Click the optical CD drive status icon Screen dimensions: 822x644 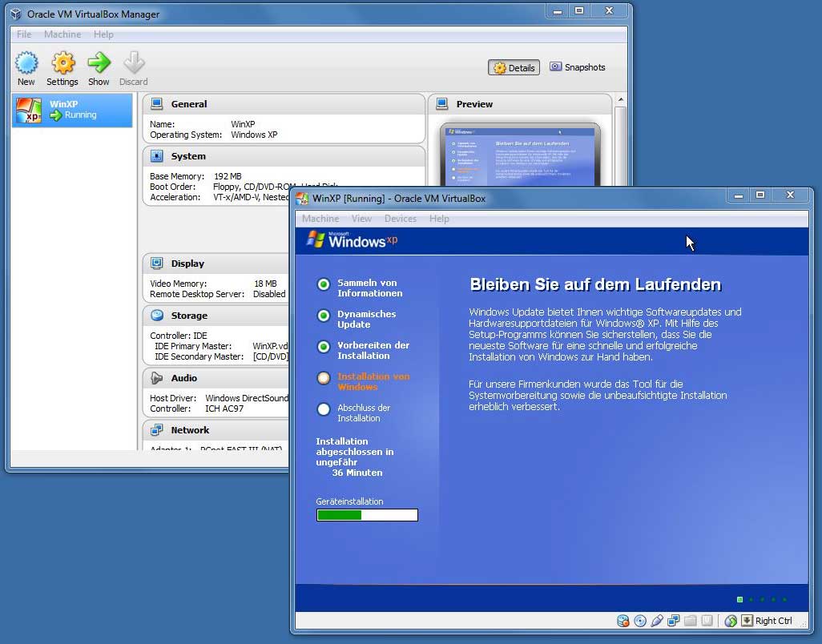640,621
